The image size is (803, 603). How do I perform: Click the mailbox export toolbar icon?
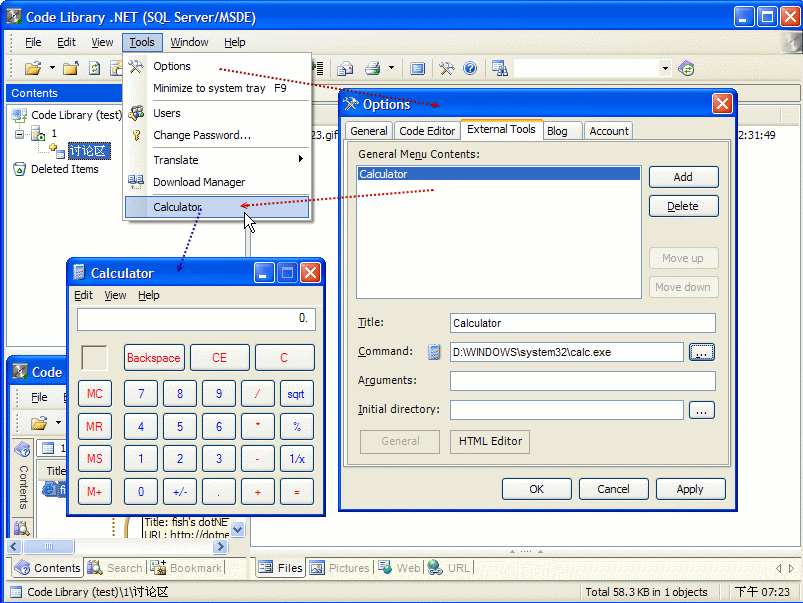[345, 68]
